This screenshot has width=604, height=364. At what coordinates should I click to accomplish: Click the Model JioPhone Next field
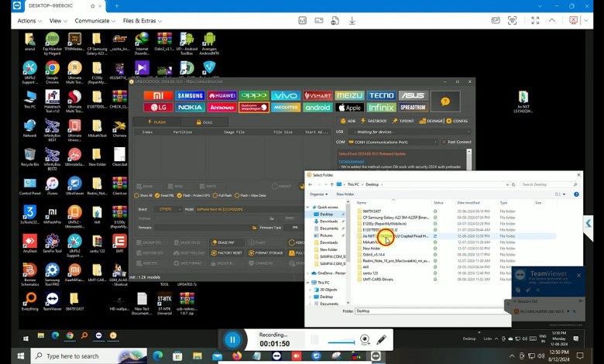(249, 209)
